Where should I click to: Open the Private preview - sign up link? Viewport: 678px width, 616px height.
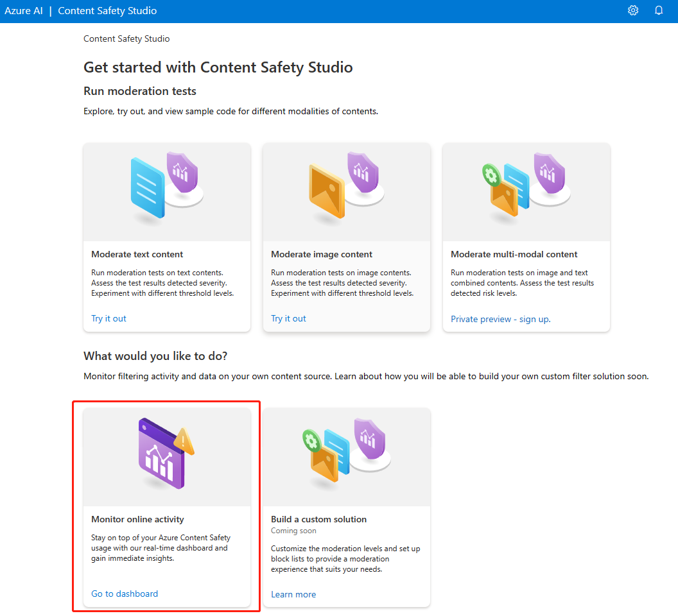click(501, 319)
